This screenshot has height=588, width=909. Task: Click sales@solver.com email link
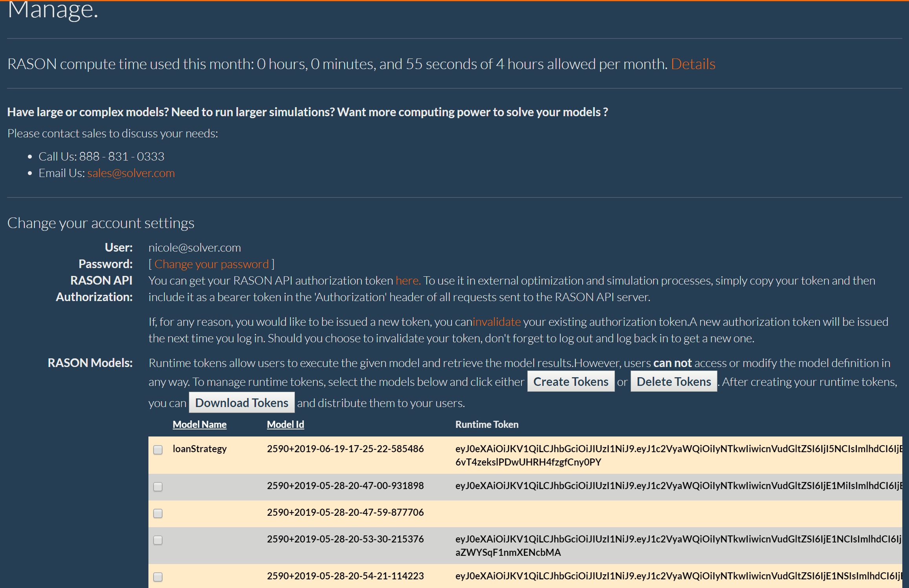130,173
